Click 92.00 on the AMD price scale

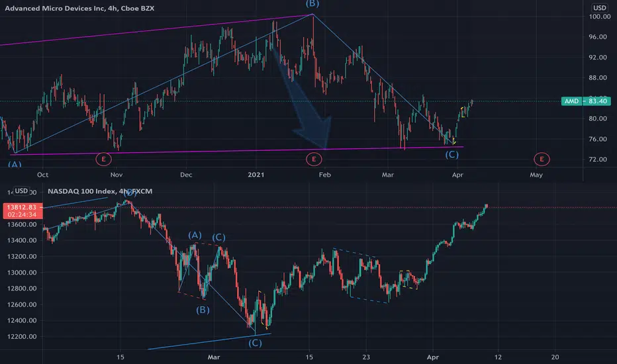point(598,57)
